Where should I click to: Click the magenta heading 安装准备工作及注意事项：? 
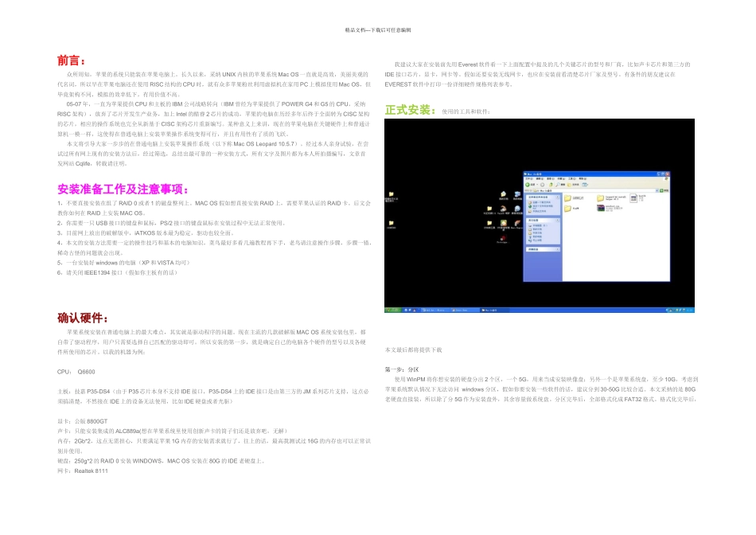pyautogui.click(x=123, y=189)
